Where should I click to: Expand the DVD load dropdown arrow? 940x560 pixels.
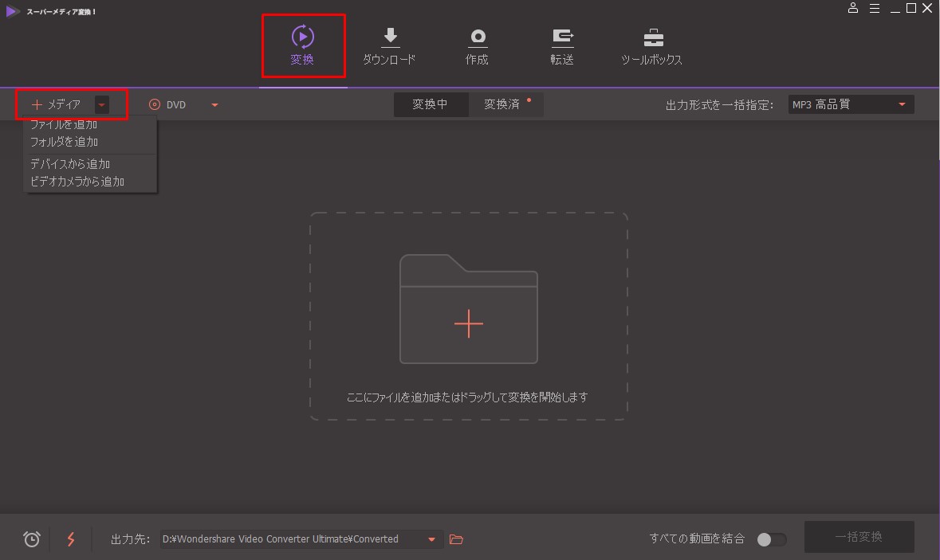[x=214, y=104]
